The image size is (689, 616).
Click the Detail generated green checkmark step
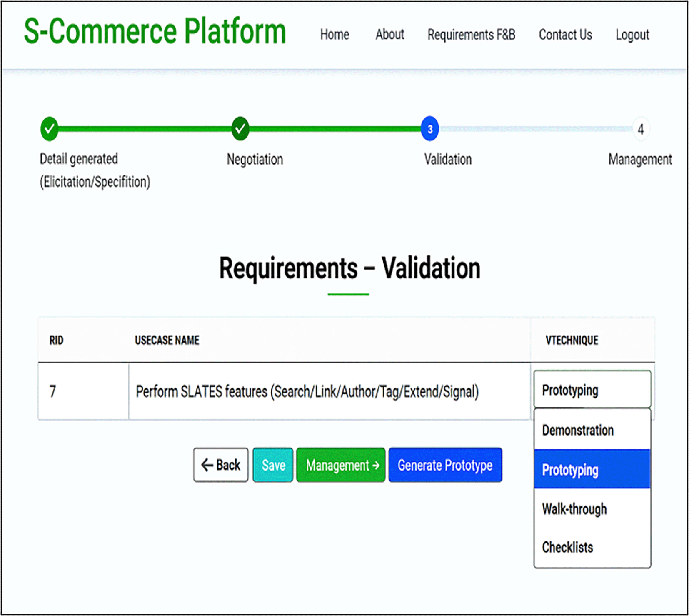click(49, 129)
